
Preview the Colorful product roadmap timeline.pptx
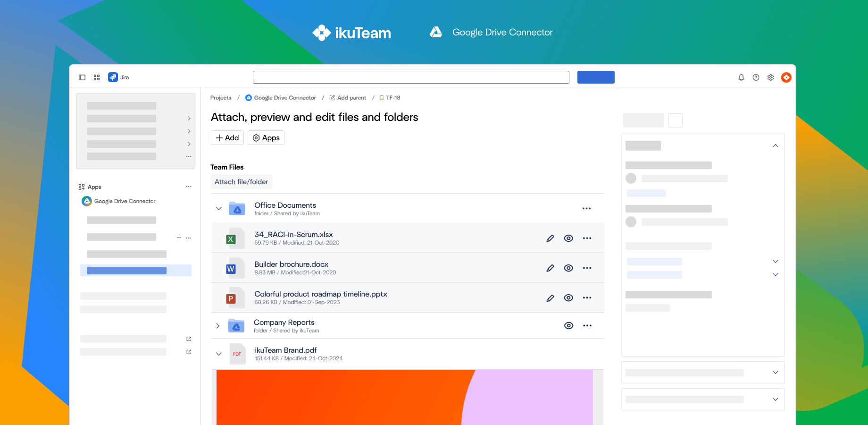(x=568, y=298)
